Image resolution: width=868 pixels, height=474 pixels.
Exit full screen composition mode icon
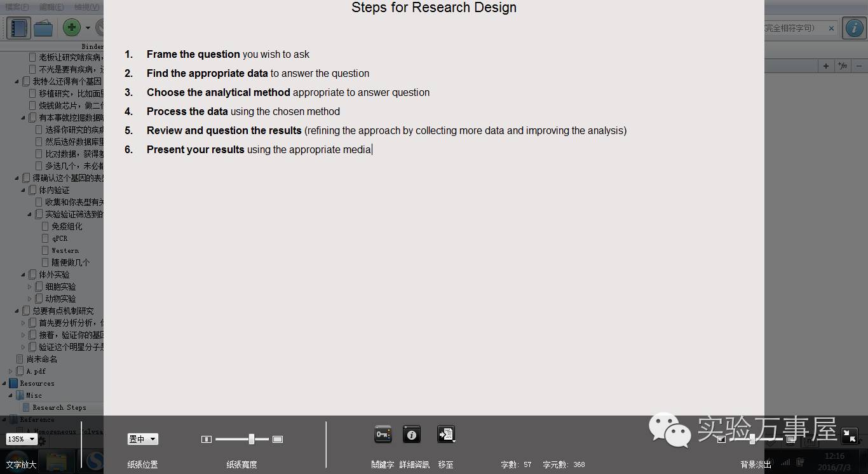click(x=849, y=436)
